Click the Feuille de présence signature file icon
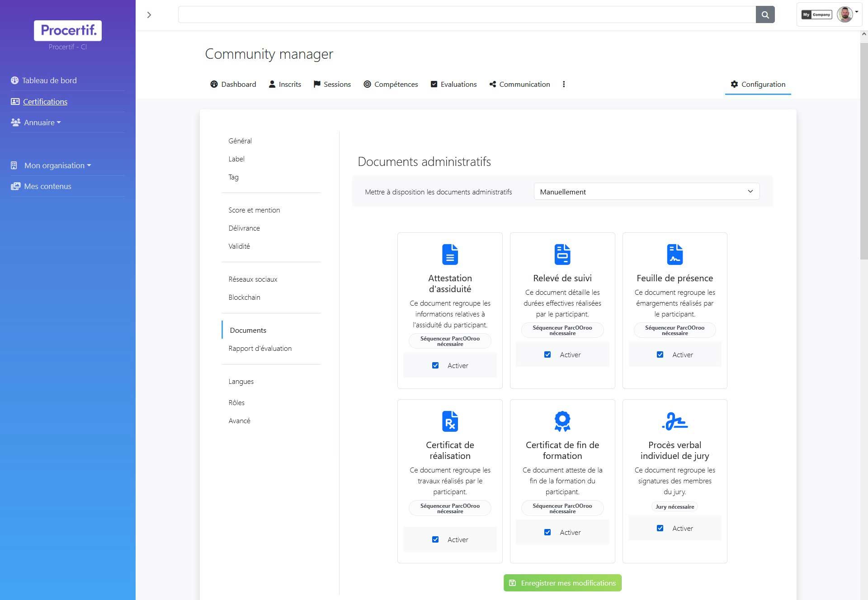 (675, 254)
